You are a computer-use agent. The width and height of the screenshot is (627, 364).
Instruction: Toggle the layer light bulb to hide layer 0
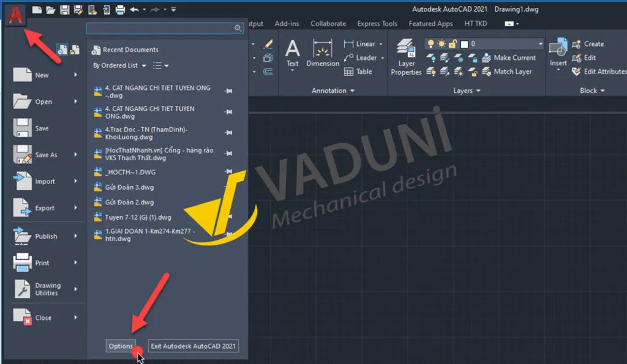[x=430, y=43]
